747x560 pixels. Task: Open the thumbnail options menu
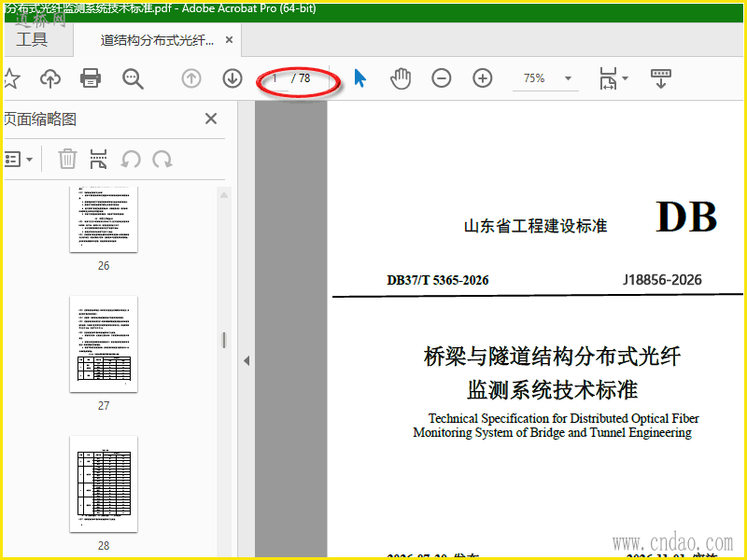(18, 159)
